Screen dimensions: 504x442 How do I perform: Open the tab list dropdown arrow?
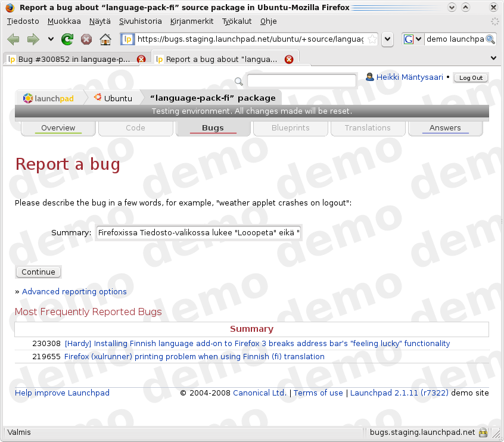pos(493,58)
